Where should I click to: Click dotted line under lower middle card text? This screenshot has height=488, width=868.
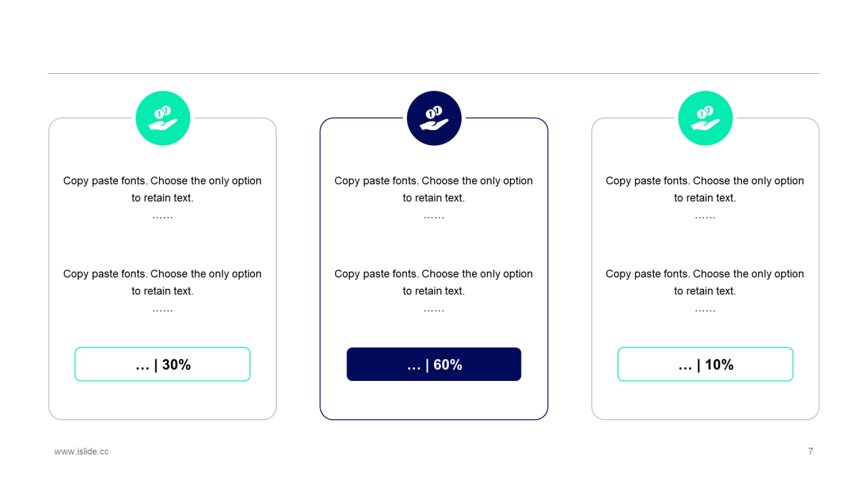(x=434, y=310)
